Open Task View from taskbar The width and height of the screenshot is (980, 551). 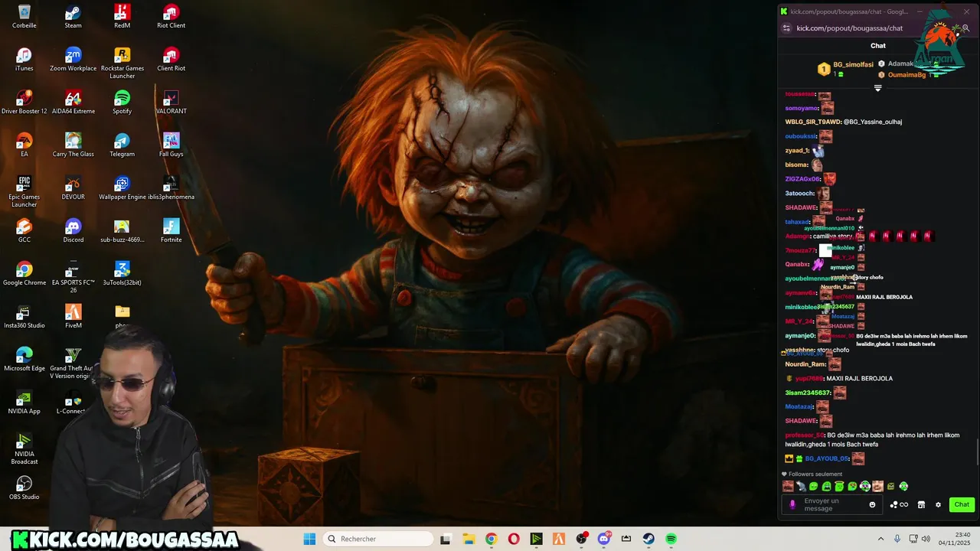(446, 539)
